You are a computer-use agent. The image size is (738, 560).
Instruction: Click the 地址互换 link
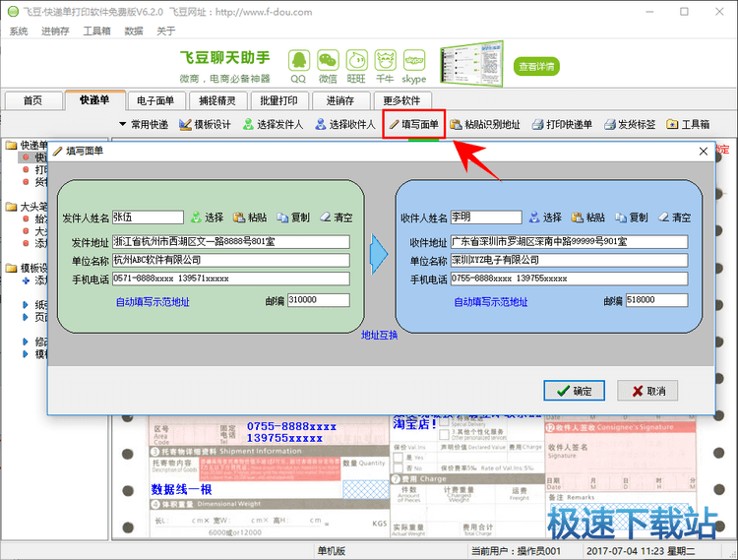tap(380, 335)
